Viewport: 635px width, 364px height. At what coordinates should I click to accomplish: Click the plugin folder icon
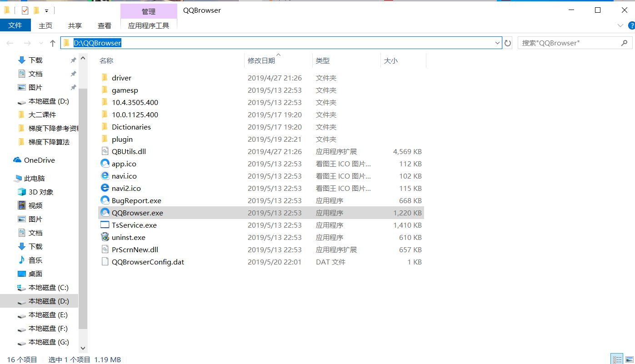point(105,139)
